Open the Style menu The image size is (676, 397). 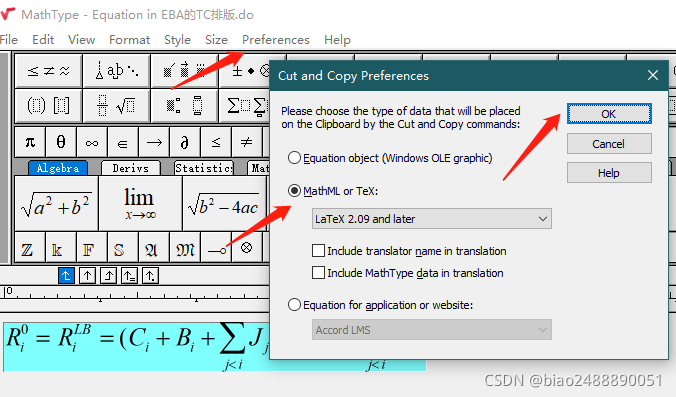(x=177, y=40)
